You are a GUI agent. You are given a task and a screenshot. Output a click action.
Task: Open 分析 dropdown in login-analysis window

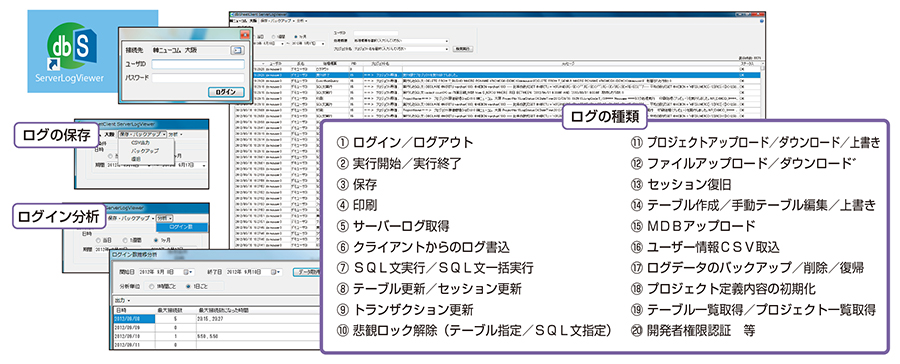(165, 218)
